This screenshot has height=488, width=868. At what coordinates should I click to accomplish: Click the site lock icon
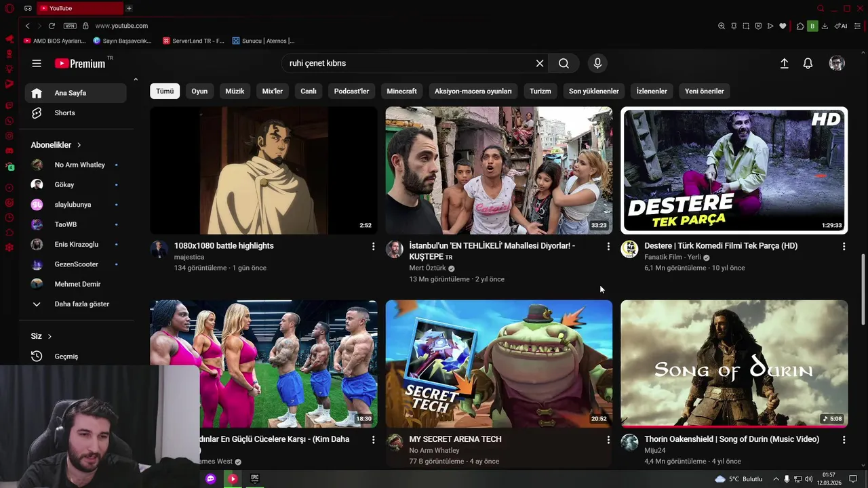point(85,26)
